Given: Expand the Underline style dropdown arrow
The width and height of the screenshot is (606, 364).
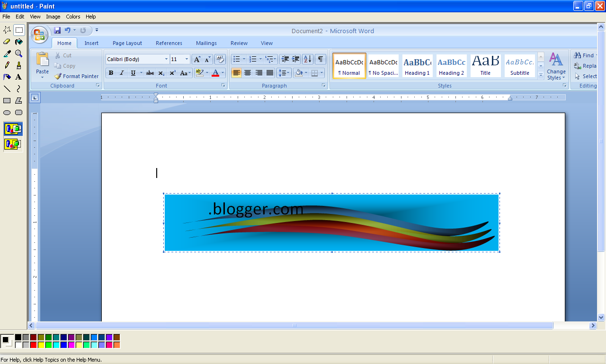Looking at the screenshot, I should (141, 73).
